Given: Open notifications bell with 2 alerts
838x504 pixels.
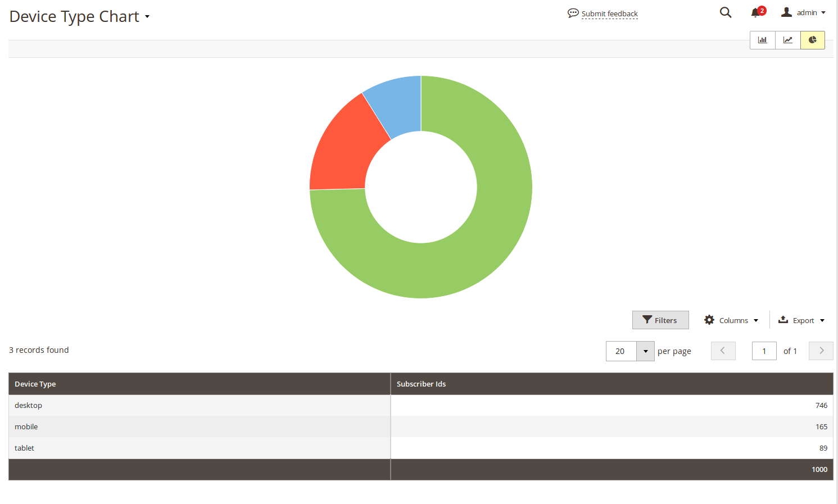Looking at the screenshot, I should (x=756, y=12).
